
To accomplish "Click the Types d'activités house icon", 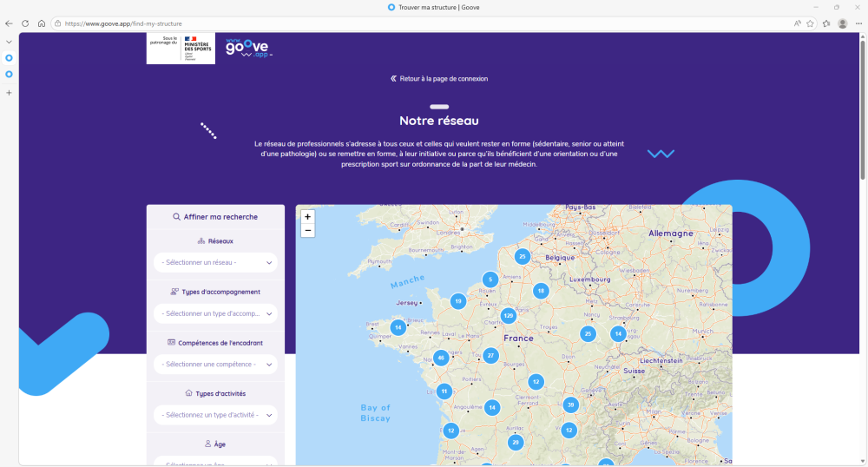I will tap(188, 393).
